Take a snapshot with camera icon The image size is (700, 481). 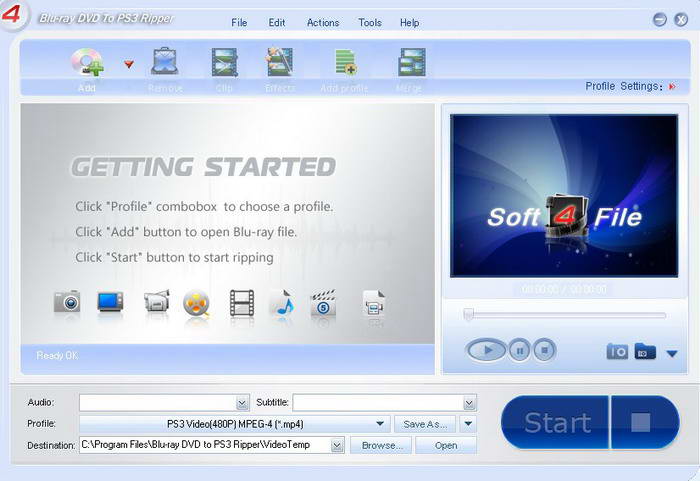click(617, 352)
